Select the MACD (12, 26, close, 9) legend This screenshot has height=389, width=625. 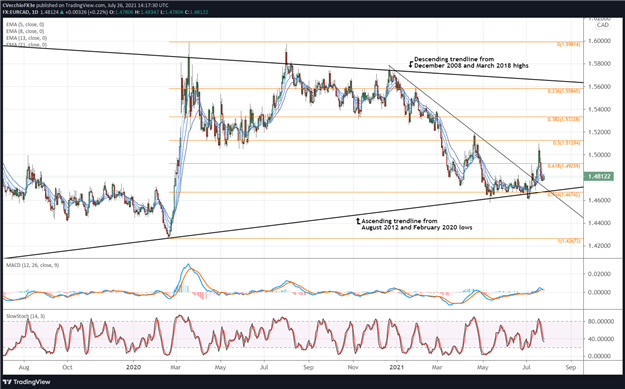(32, 265)
